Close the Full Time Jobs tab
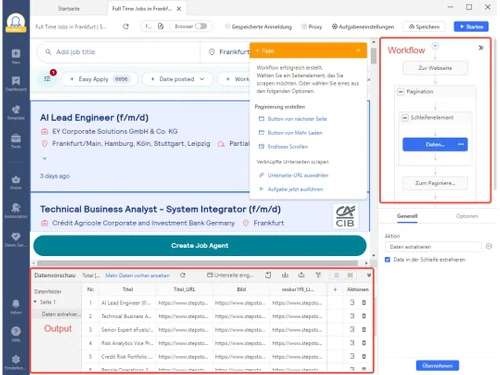Image resolution: width=500 pixels, height=375 pixels. click(179, 9)
